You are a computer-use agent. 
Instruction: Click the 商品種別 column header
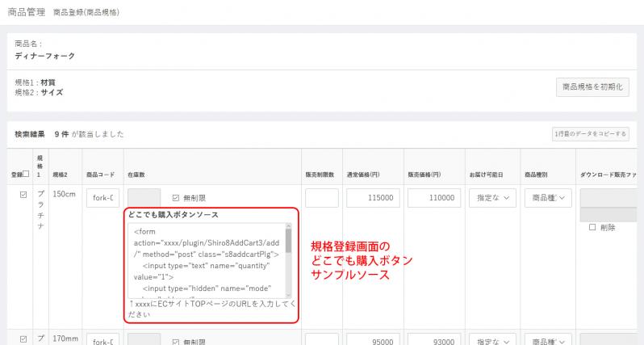536,175
